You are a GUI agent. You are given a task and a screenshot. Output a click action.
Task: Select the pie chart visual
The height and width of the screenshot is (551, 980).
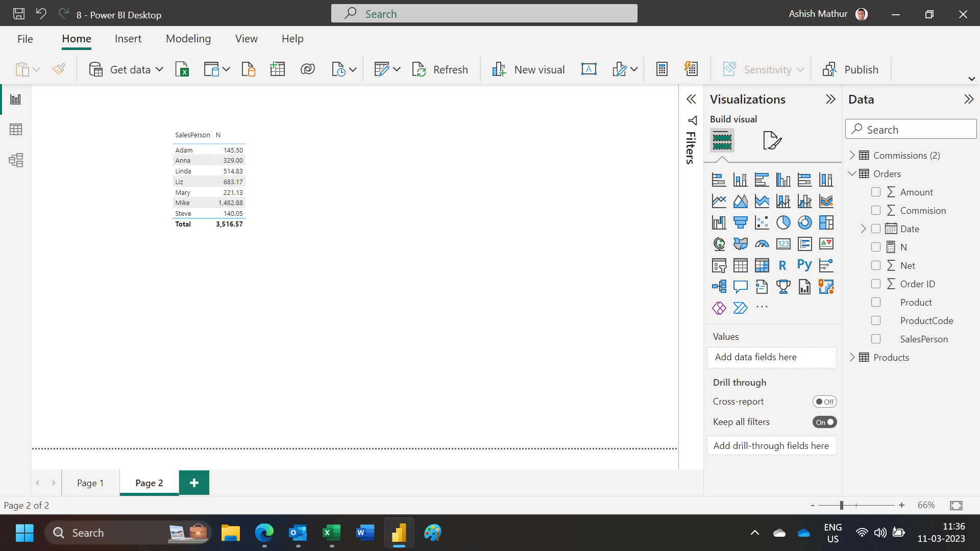click(x=783, y=222)
